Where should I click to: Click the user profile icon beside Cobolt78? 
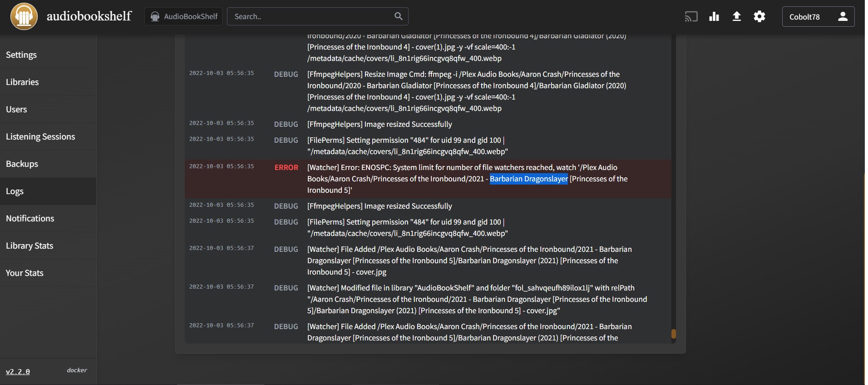pos(843,16)
